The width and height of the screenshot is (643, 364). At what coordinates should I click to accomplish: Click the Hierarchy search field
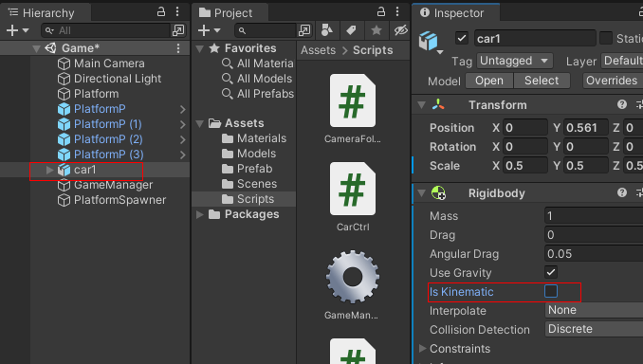click(106, 30)
